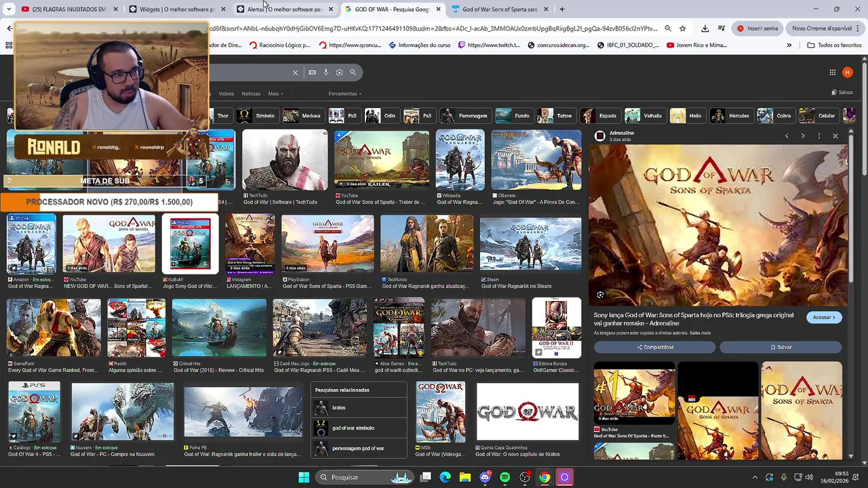
Task: Select related search god of war símbolo
Action: pos(359,428)
